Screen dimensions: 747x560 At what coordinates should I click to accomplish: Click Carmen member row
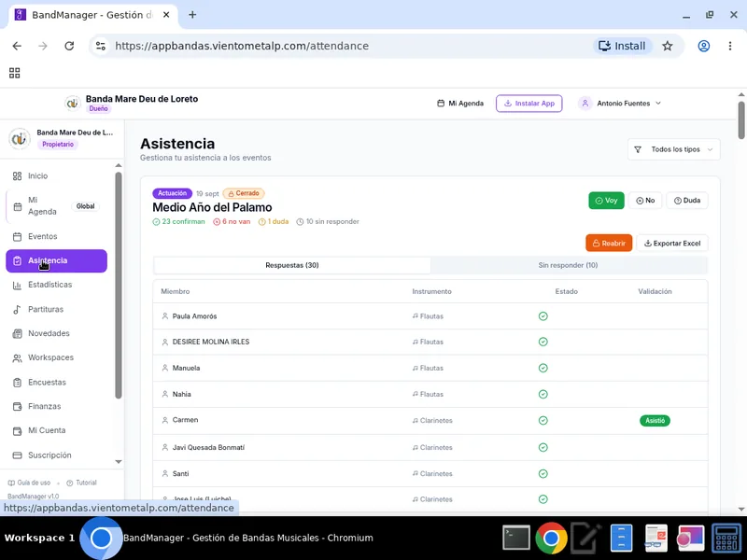click(x=430, y=421)
